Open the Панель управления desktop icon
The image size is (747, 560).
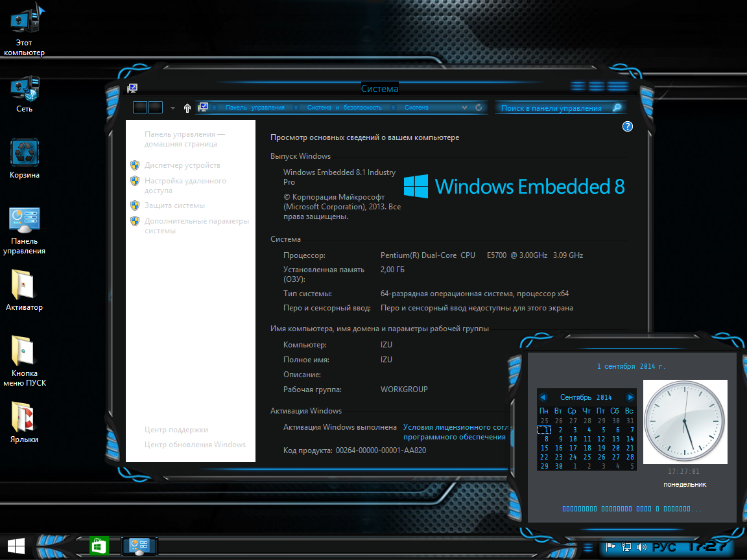tap(24, 231)
